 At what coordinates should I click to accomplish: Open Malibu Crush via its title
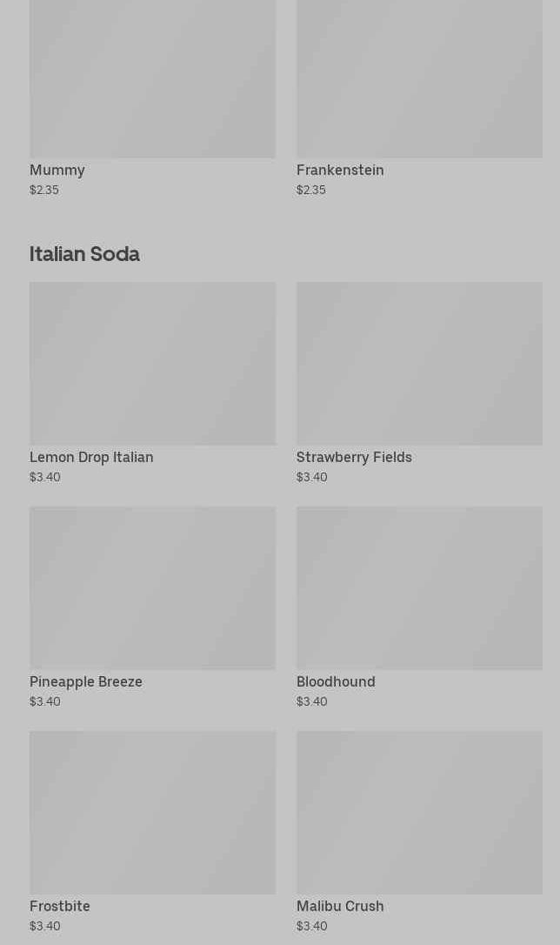pos(340,907)
